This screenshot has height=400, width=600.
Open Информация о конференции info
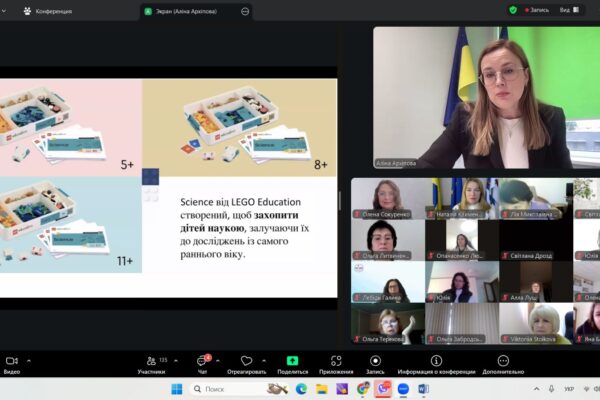tap(436, 360)
